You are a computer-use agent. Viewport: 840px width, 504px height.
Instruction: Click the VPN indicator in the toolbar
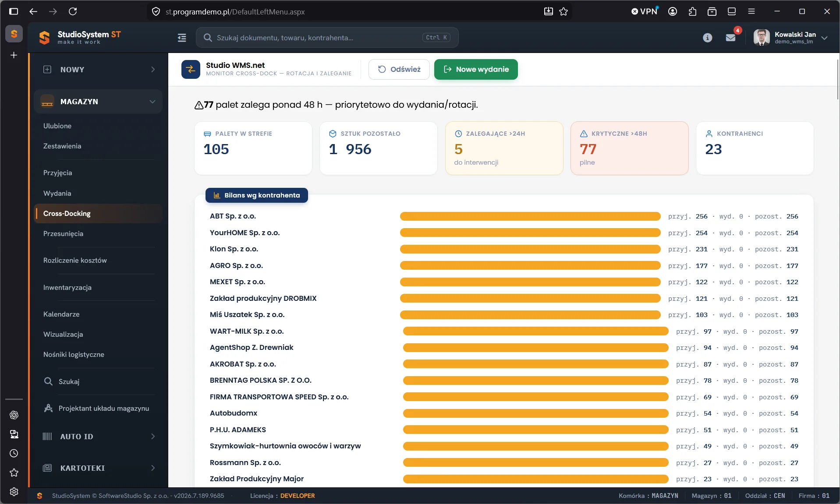[645, 11]
